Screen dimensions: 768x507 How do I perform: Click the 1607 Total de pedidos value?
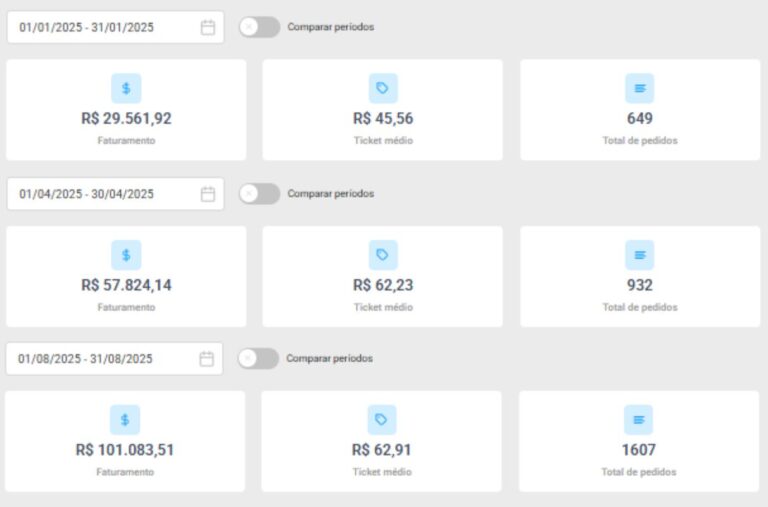[639, 450]
